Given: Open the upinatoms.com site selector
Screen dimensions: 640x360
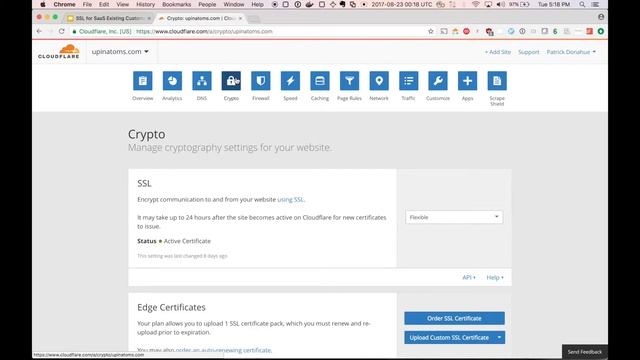Looking at the screenshot, I should tap(120, 52).
